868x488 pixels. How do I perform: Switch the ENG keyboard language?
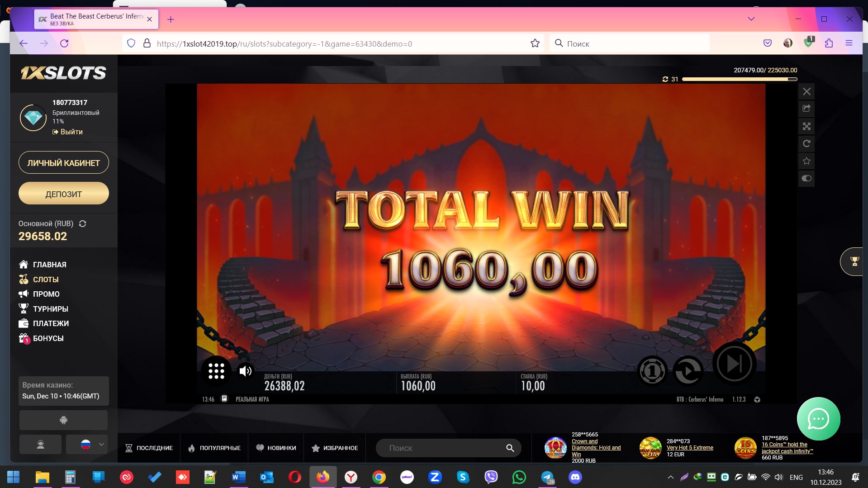796,478
